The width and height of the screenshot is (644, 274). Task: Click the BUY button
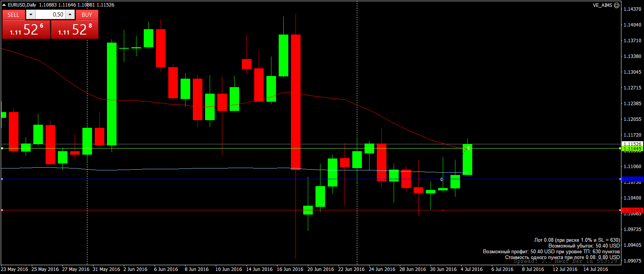[87, 15]
